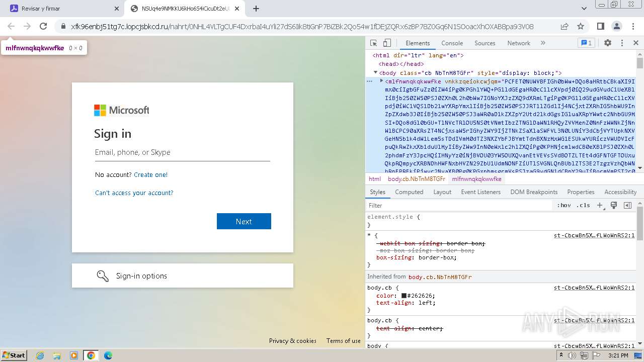This screenshot has width=644, height=362.
Task: Open the tab search dropdown
Action: pyautogui.click(x=584, y=9)
